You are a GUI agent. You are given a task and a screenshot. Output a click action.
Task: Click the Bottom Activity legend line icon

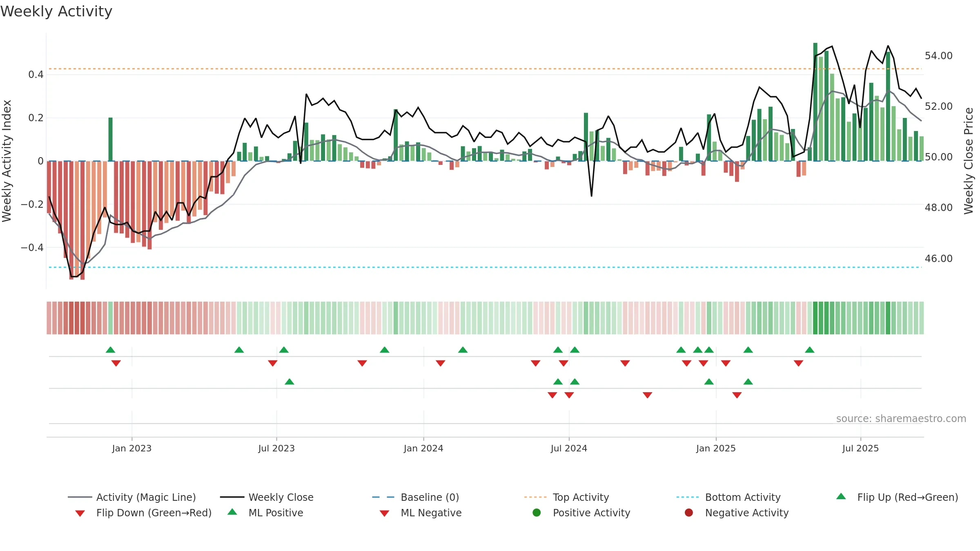pyautogui.click(x=688, y=497)
